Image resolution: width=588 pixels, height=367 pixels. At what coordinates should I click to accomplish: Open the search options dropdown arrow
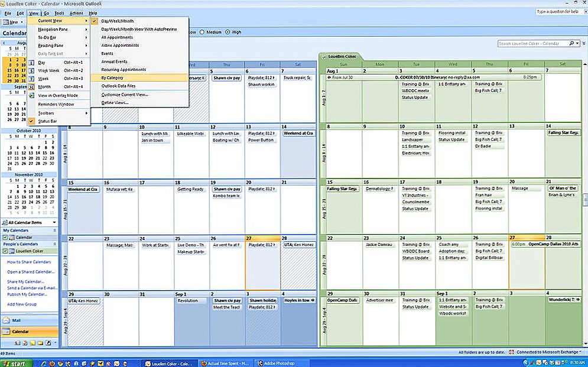click(578, 44)
